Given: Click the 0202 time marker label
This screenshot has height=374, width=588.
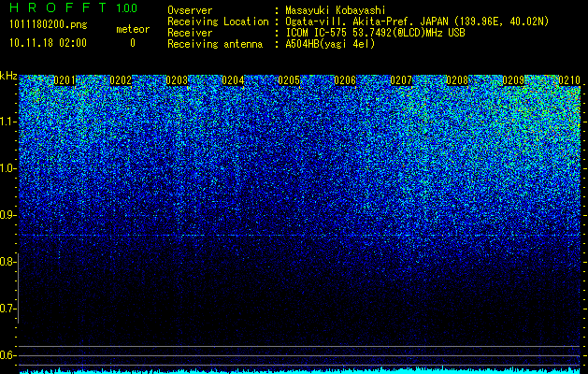Looking at the screenshot, I should (121, 80).
